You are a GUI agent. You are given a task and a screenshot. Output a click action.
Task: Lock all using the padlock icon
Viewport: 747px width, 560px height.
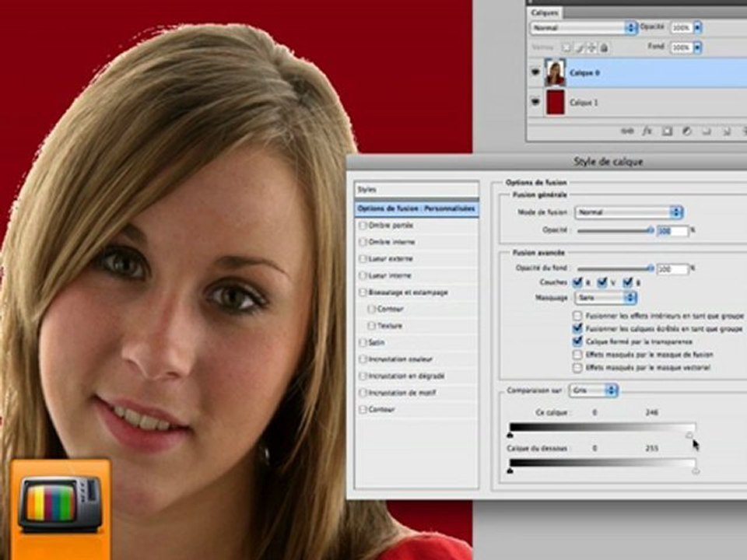(604, 47)
